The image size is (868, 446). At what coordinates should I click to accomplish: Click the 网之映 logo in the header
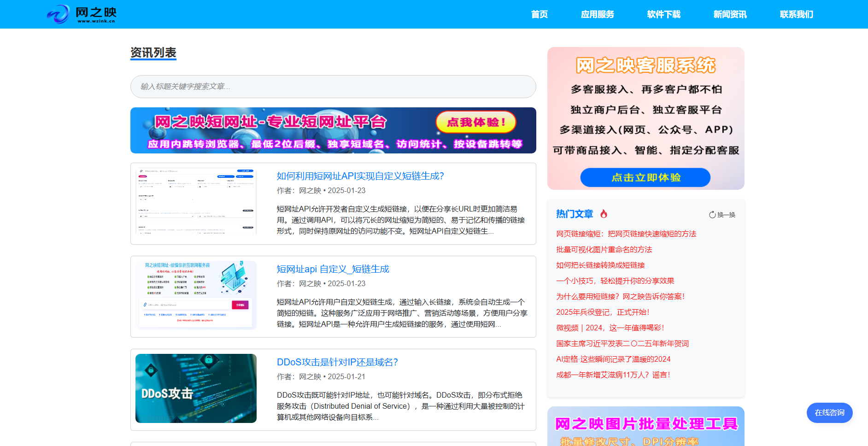(82, 14)
